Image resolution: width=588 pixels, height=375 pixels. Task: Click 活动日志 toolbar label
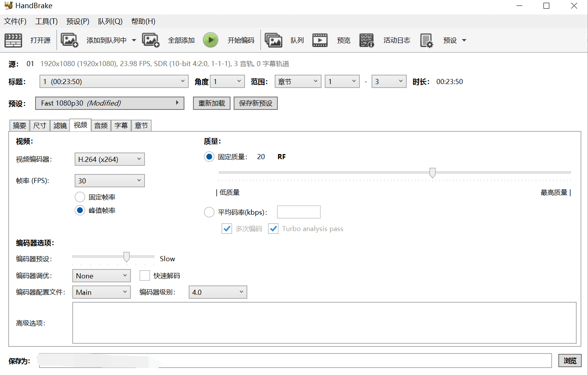click(x=397, y=40)
